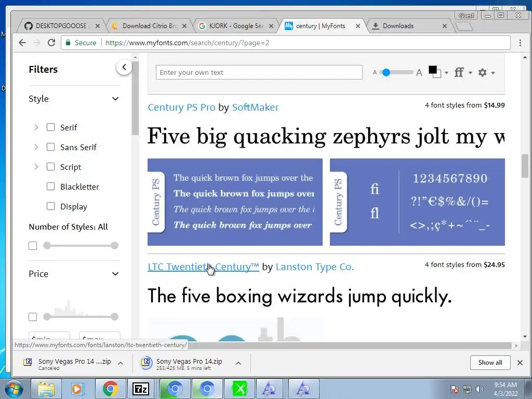Open Sony Vegas Pro 14.zip download options
The height and width of the screenshot is (399, 532).
(238, 363)
